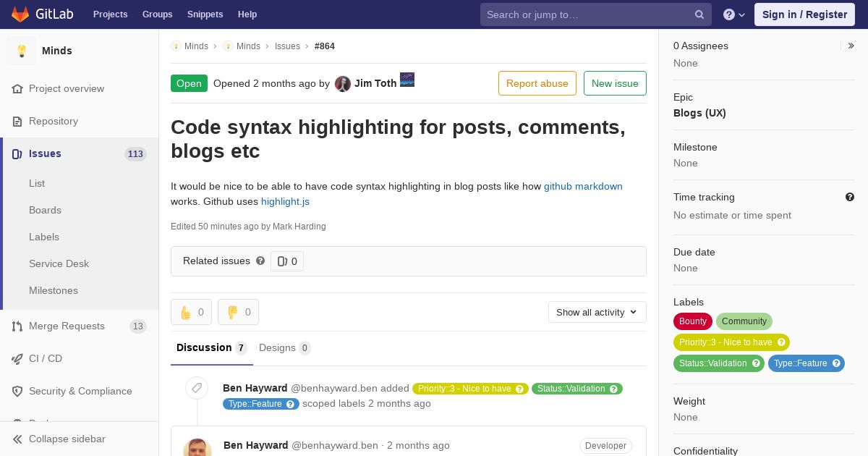Open the Groups menu in the navbar
Screen dimensions: 868x456
point(157,14)
